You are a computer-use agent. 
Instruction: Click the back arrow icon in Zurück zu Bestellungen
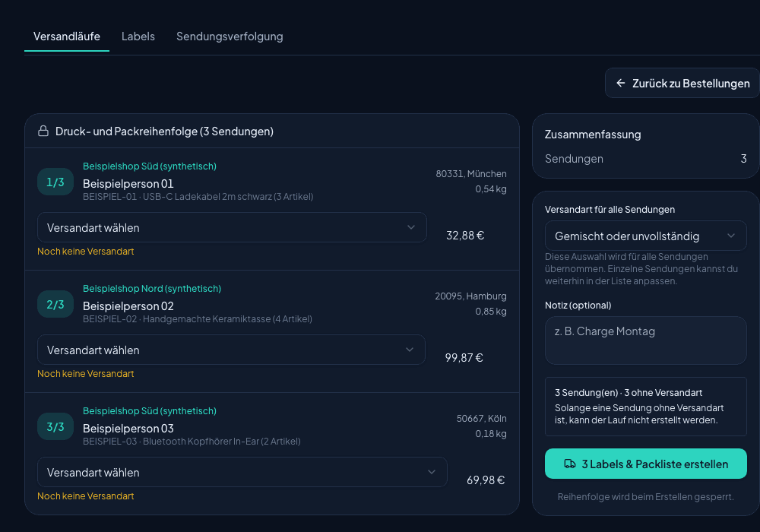[620, 84]
